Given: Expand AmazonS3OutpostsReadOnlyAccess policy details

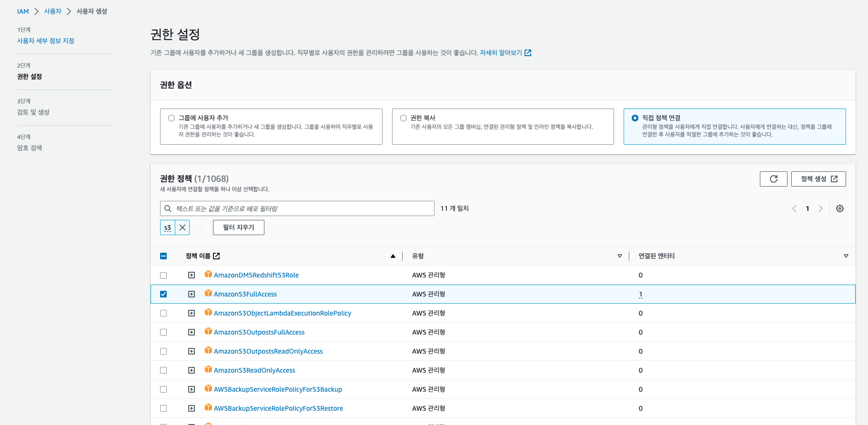Looking at the screenshot, I should tap(192, 351).
